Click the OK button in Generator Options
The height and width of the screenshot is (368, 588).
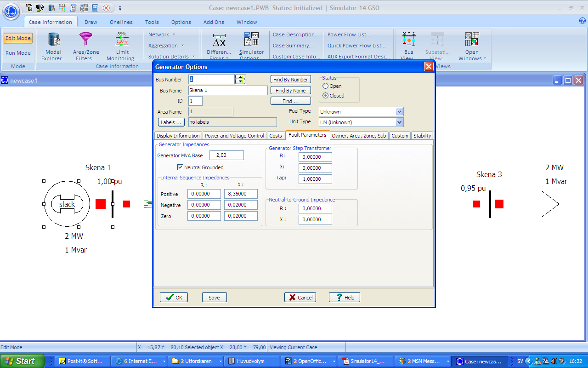(174, 297)
